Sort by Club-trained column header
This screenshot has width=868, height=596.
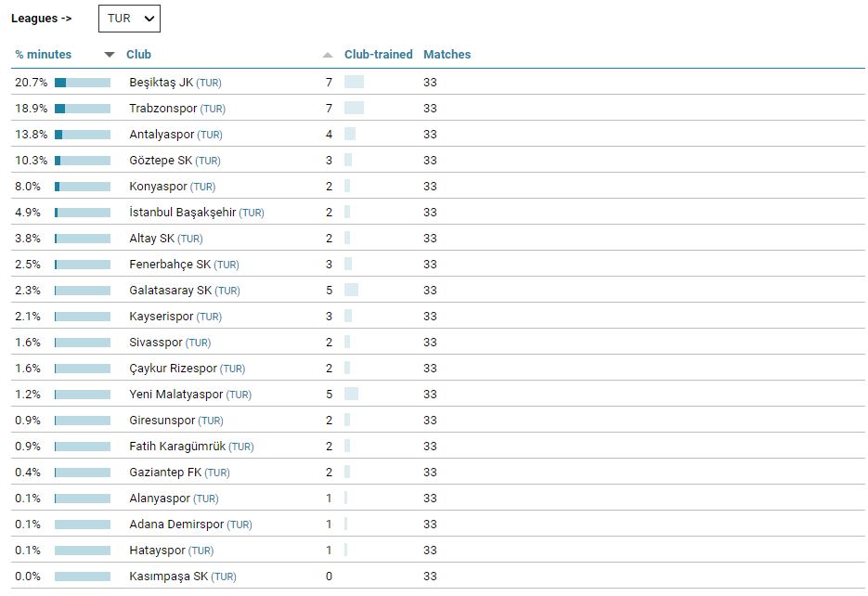[379, 54]
